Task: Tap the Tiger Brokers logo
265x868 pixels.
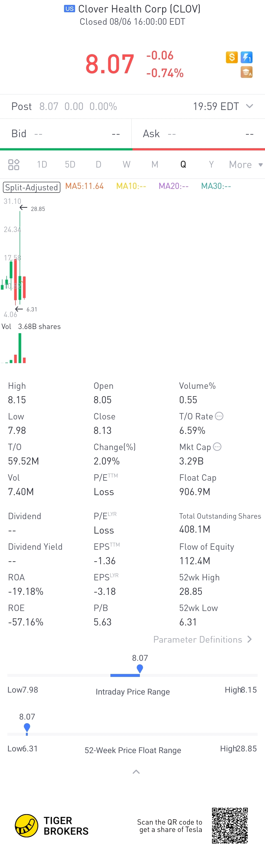Action: click(52, 826)
